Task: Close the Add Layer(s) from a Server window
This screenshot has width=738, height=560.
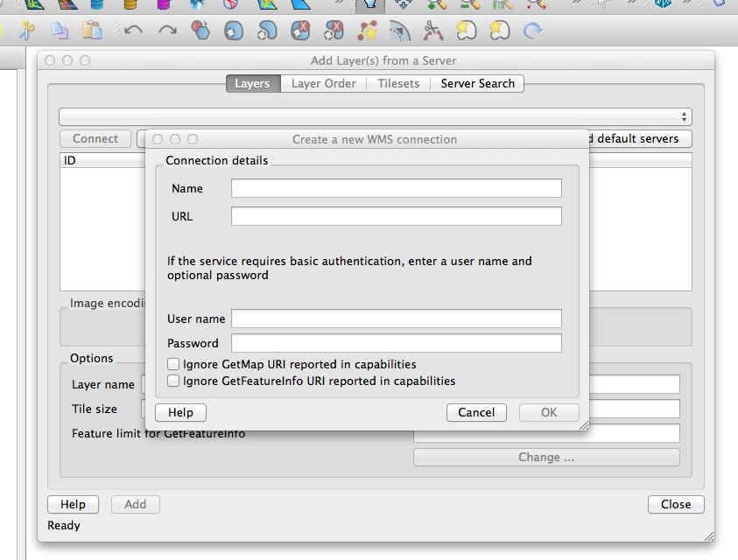Action: pos(50,60)
